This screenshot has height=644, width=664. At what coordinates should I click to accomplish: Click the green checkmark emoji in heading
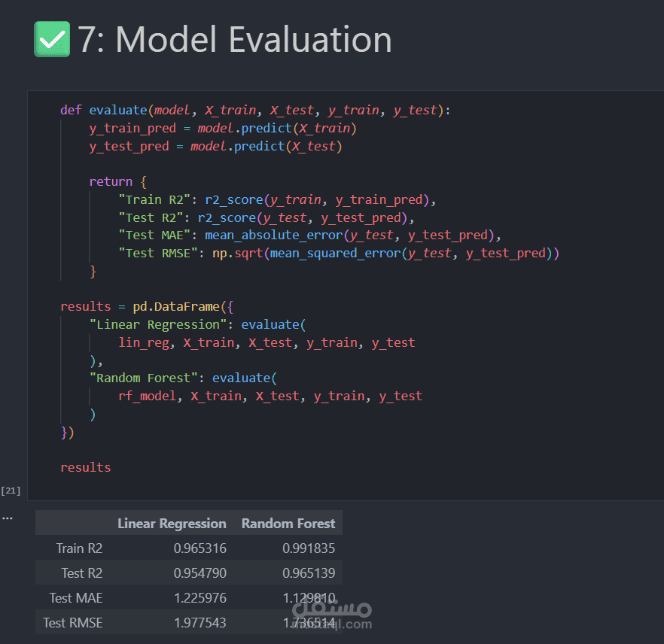click(x=52, y=39)
